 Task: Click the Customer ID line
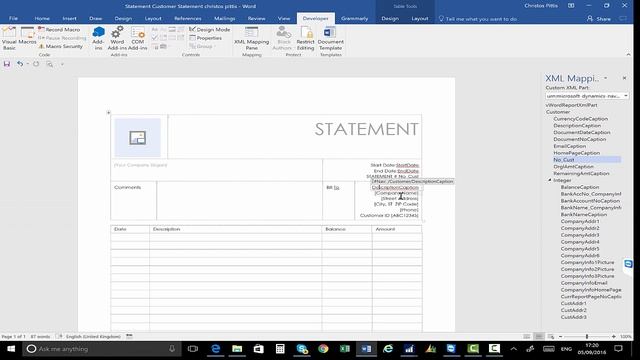point(389,216)
